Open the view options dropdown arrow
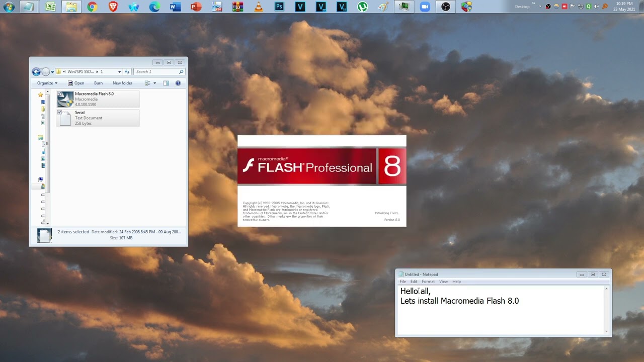This screenshot has height=362, width=644. [154, 83]
